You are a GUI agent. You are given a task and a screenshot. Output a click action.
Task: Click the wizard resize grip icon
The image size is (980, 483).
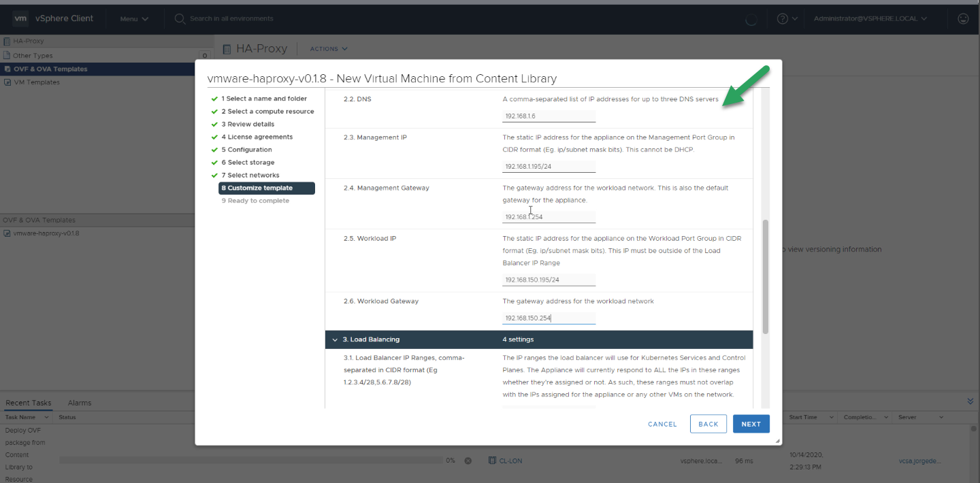click(x=778, y=442)
